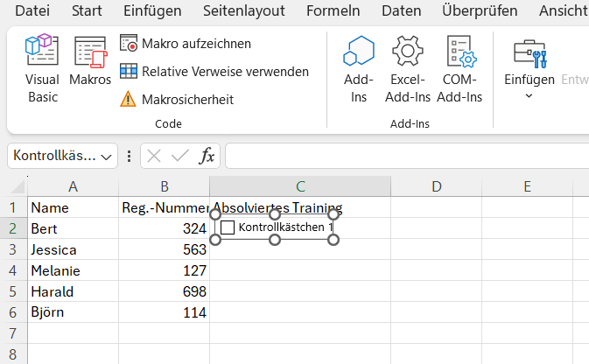Screen dimensions: 589x364
Task: Click the insert function fx icon
Action: point(207,157)
